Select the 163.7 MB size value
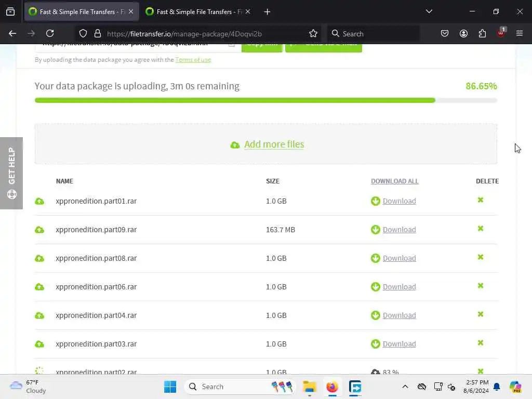This screenshot has width=532, height=399. (x=280, y=230)
